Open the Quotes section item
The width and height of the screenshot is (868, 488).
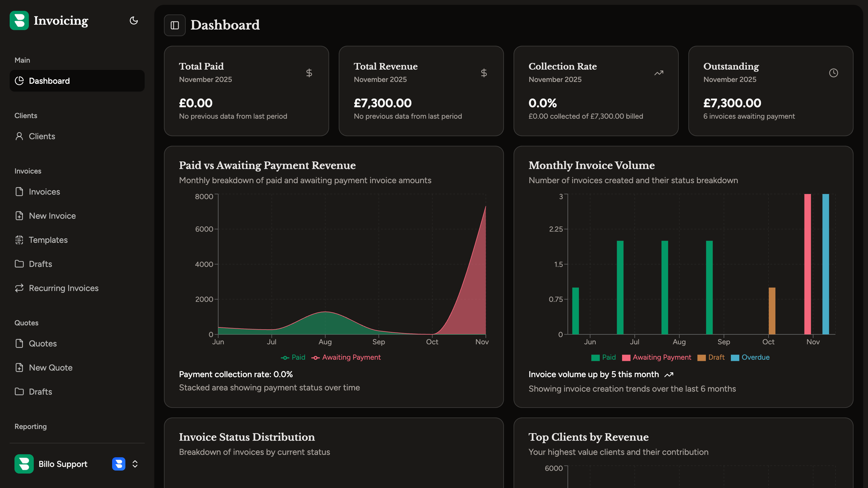tap(42, 343)
